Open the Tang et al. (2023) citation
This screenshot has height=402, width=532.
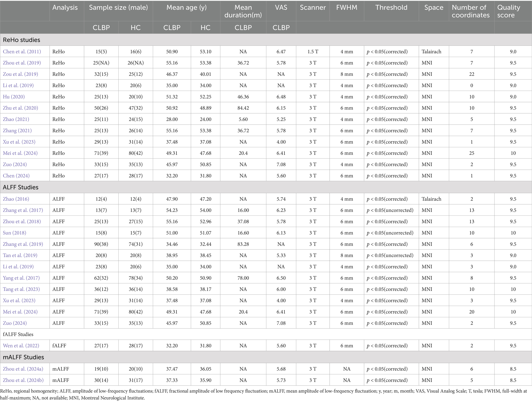(21, 289)
